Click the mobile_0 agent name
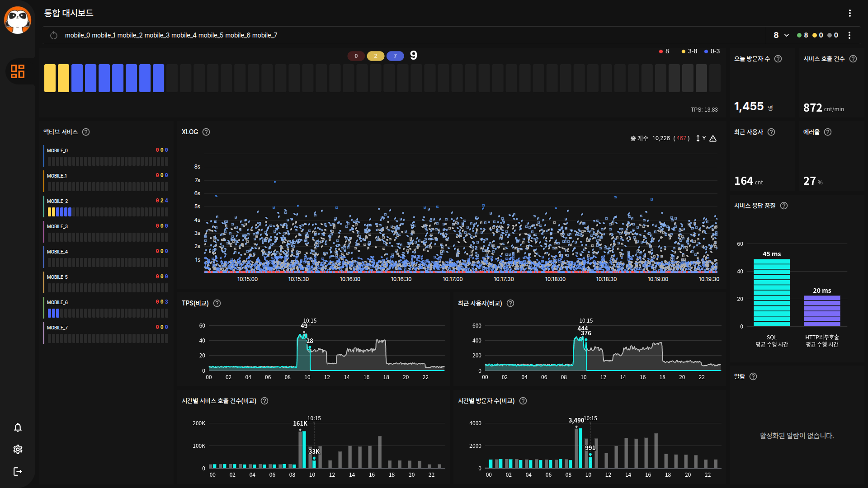Image resolution: width=868 pixels, height=488 pixels. point(77,35)
